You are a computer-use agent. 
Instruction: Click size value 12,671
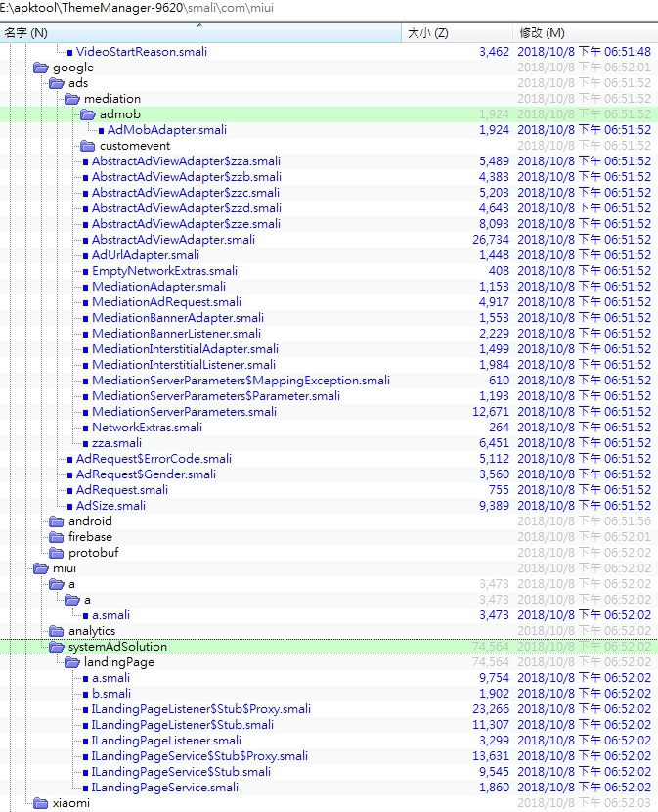(x=490, y=412)
